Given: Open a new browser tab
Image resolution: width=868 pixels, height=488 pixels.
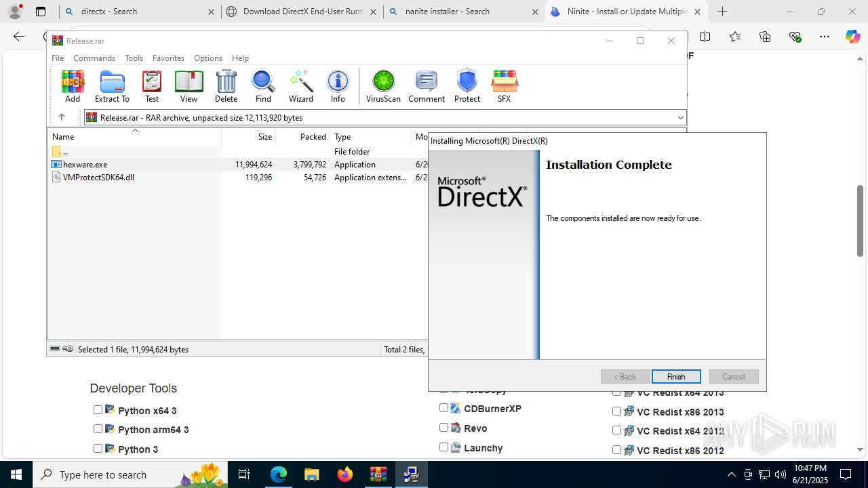Looking at the screenshot, I should (x=723, y=12).
